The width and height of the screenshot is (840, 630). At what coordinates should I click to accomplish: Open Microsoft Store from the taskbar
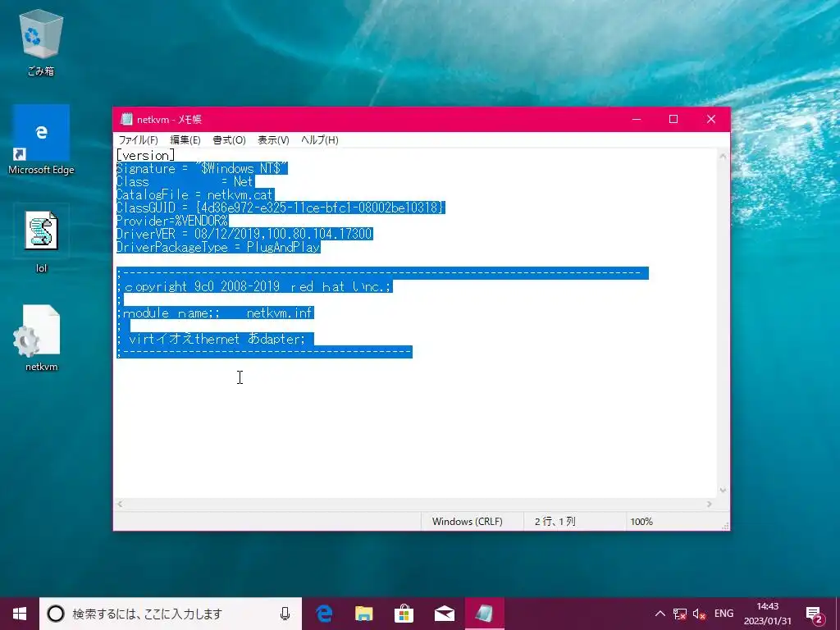pyautogui.click(x=404, y=614)
